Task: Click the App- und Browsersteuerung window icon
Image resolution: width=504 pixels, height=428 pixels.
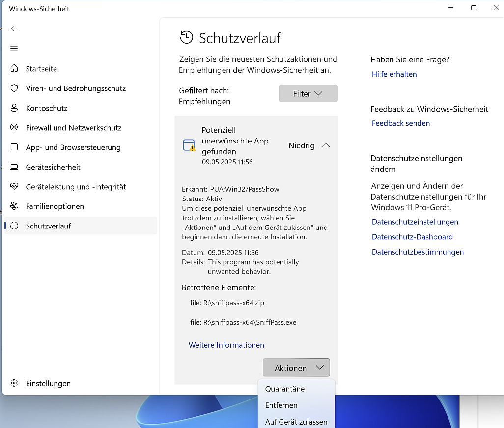Action: (14, 147)
